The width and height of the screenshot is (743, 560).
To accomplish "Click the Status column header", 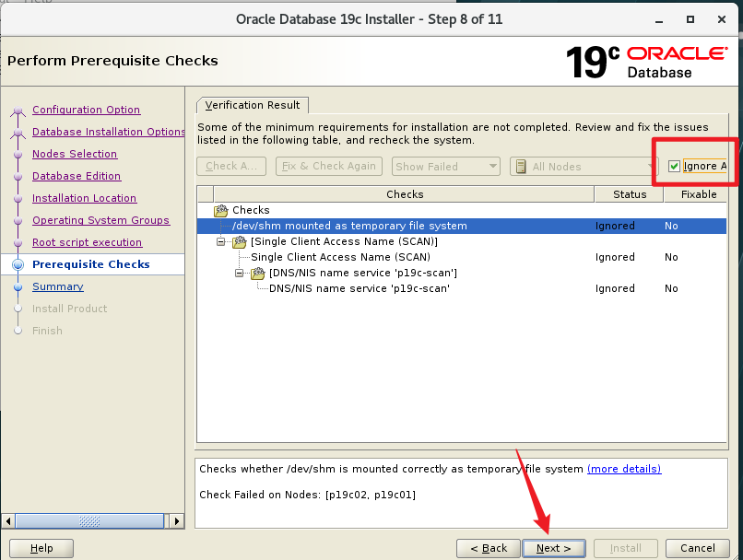I will pos(630,194).
